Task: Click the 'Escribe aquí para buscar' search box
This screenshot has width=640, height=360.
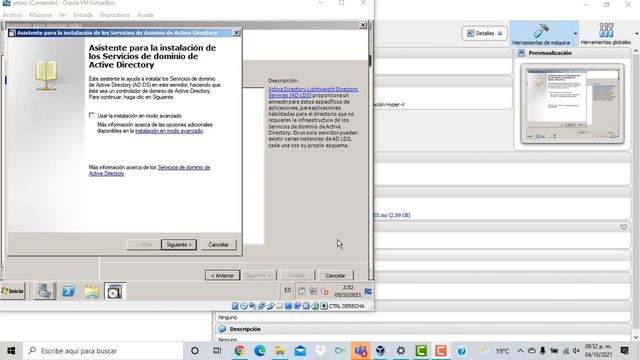Action: [103, 351]
